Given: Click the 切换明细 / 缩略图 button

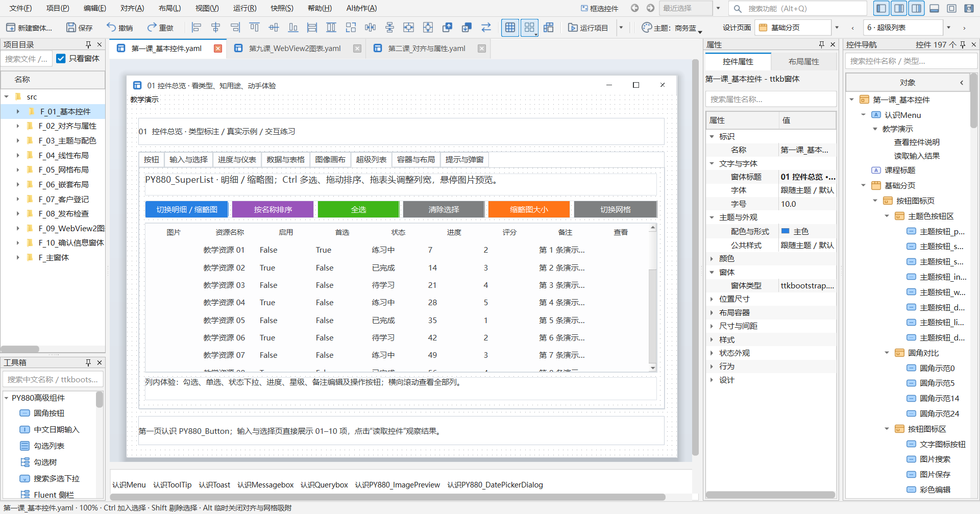Looking at the screenshot, I should pyautogui.click(x=187, y=209).
